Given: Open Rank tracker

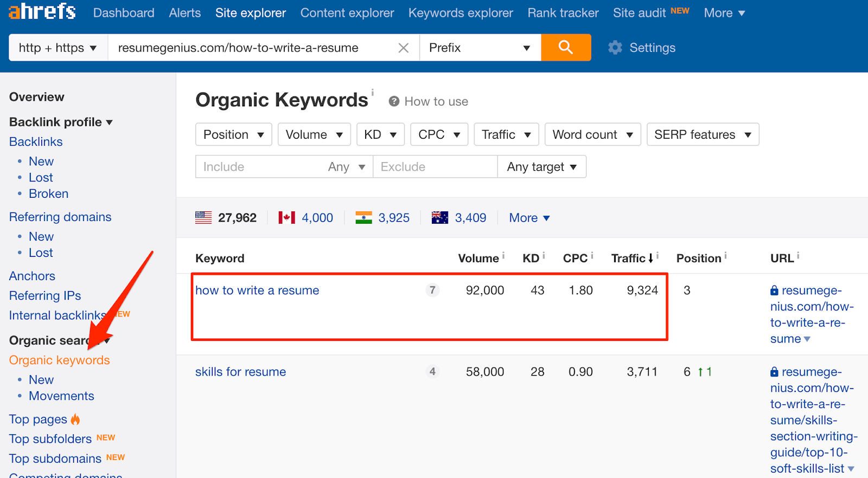Looking at the screenshot, I should click(x=563, y=12).
